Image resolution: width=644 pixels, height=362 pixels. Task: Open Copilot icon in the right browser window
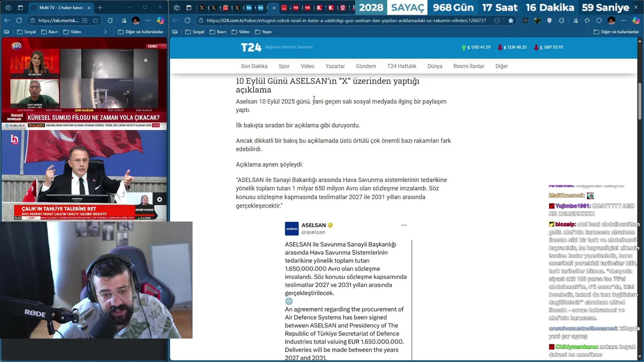[636, 21]
